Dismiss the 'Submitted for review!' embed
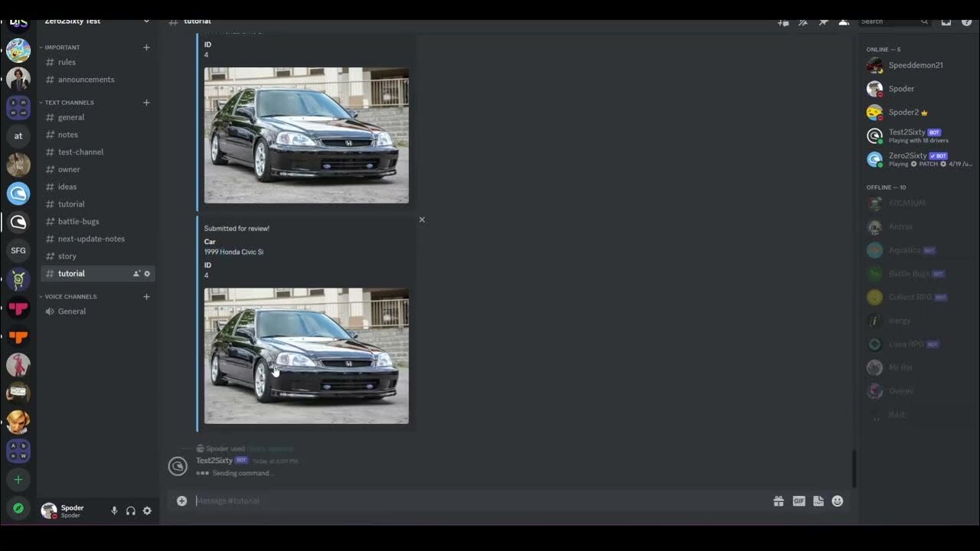The height and width of the screenshot is (551, 980). [x=422, y=220]
